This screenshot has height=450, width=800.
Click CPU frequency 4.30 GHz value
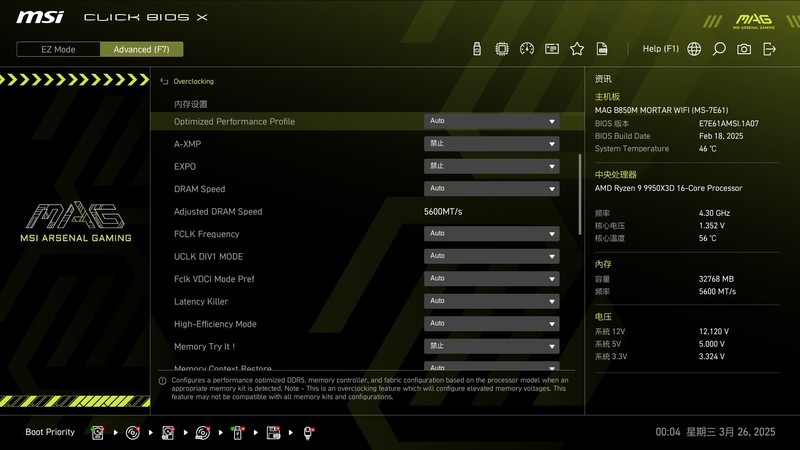click(x=714, y=213)
